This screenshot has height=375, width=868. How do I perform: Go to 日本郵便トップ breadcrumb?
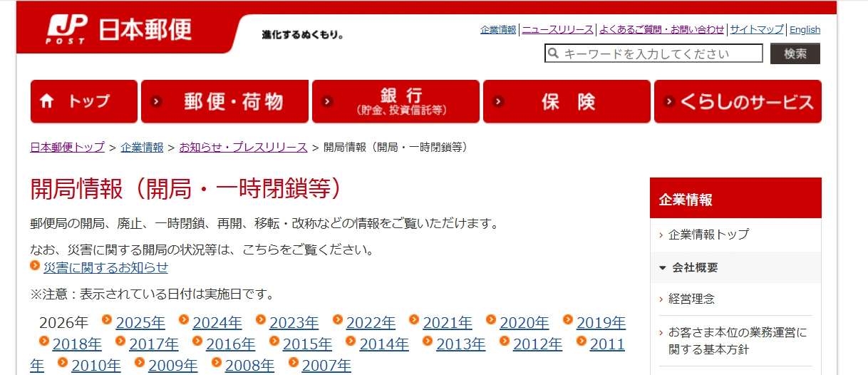pyautogui.click(x=68, y=147)
